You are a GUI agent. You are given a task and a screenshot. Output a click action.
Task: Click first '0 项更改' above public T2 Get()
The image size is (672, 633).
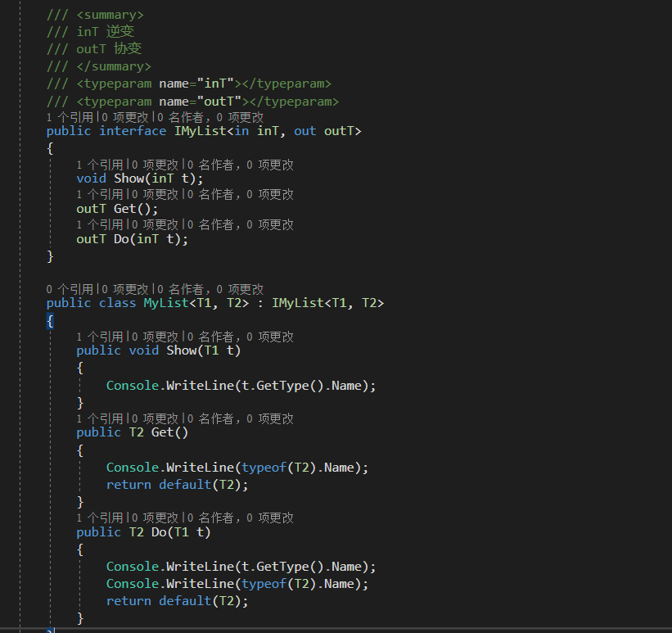coord(155,418)
